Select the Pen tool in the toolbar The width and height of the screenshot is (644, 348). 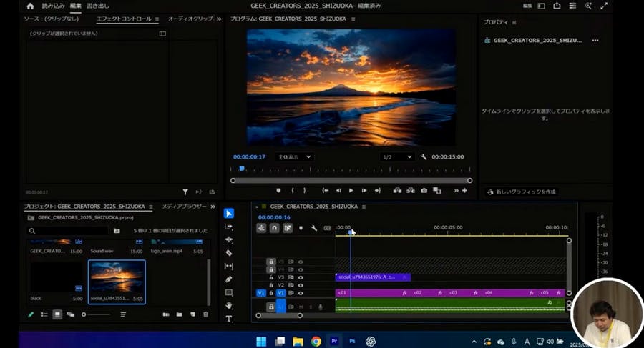(x=229, y=279)
